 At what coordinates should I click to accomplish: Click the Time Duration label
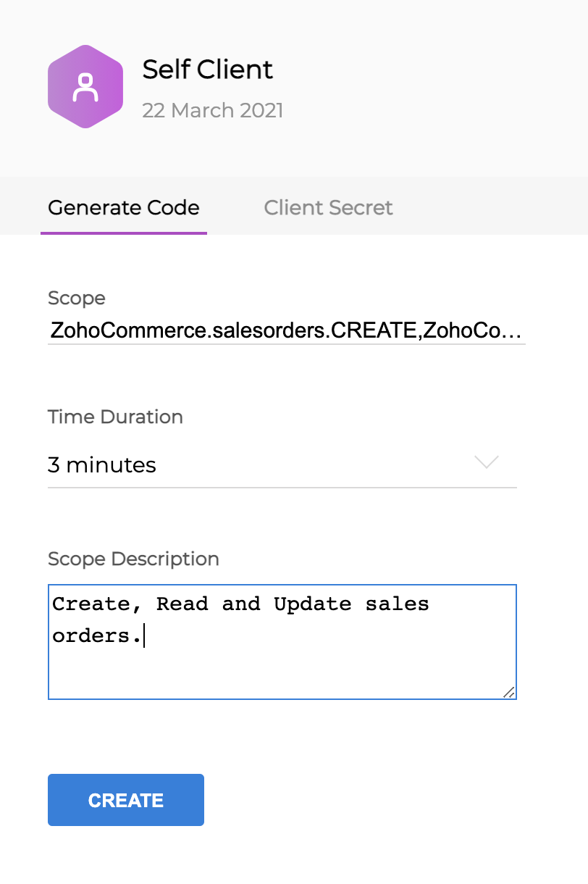[115, 417]
